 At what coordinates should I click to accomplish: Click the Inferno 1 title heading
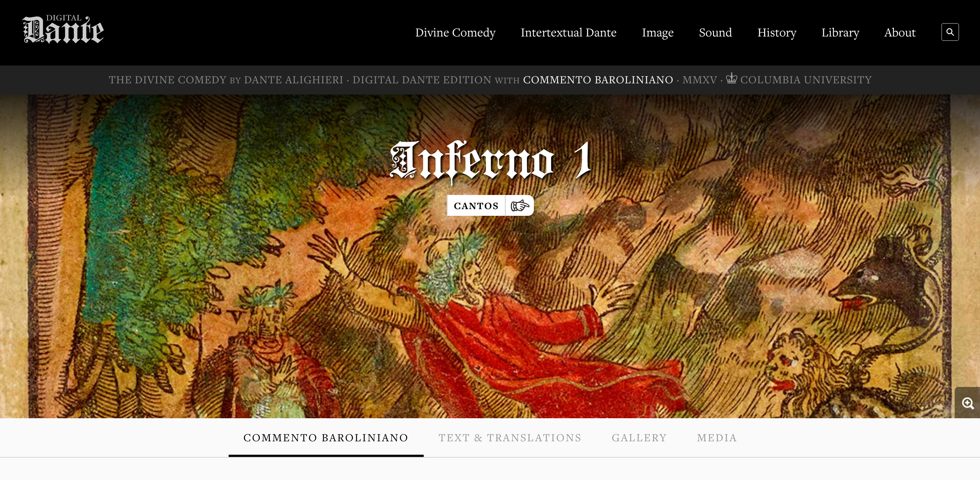(490, 161)
